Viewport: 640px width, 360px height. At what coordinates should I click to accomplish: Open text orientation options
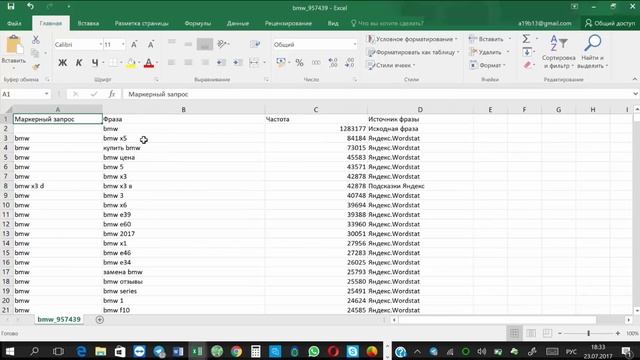click(223, 44)
